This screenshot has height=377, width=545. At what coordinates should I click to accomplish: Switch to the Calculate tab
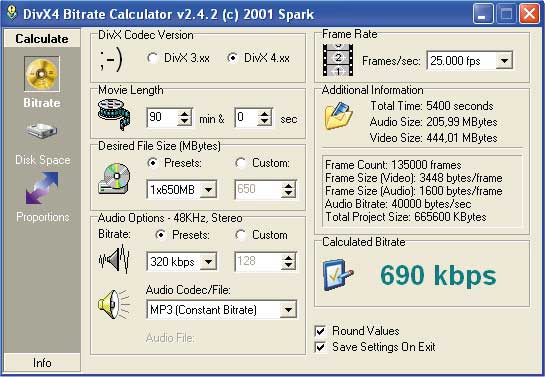pos(42,39)
